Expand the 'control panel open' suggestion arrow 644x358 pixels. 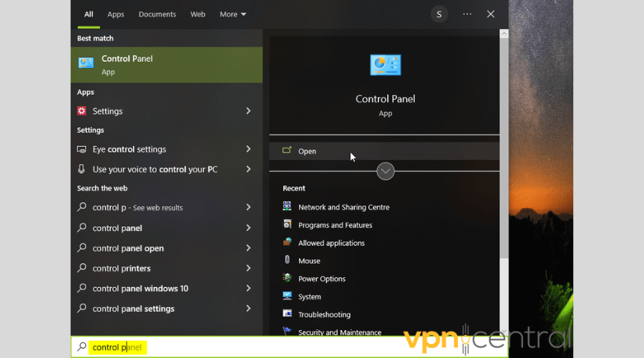pos(248,248)
